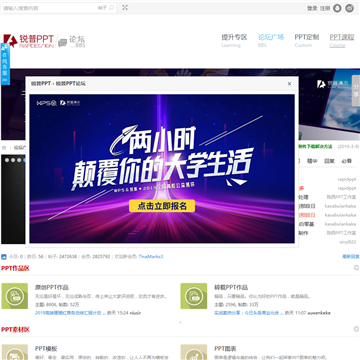The image size is (360, 360).
Task: Collapse the PPT素材区 section
Action: pyautogui.click(x=356, y=329)
